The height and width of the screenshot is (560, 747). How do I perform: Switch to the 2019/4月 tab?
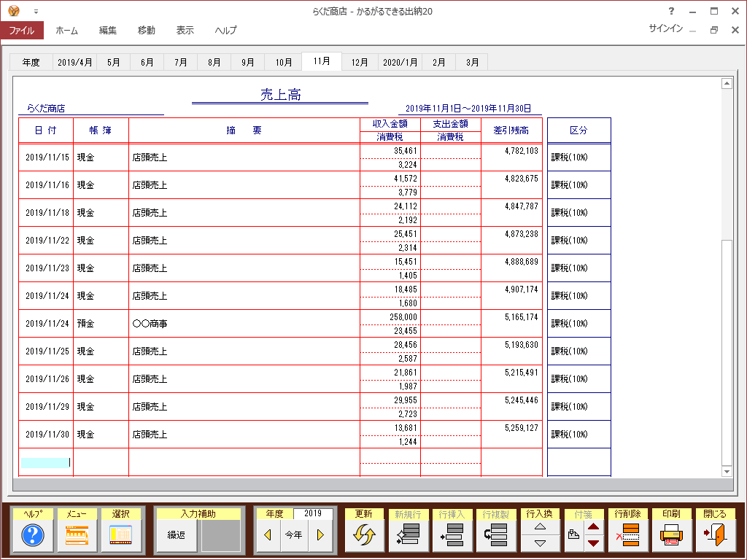(75, 63)
